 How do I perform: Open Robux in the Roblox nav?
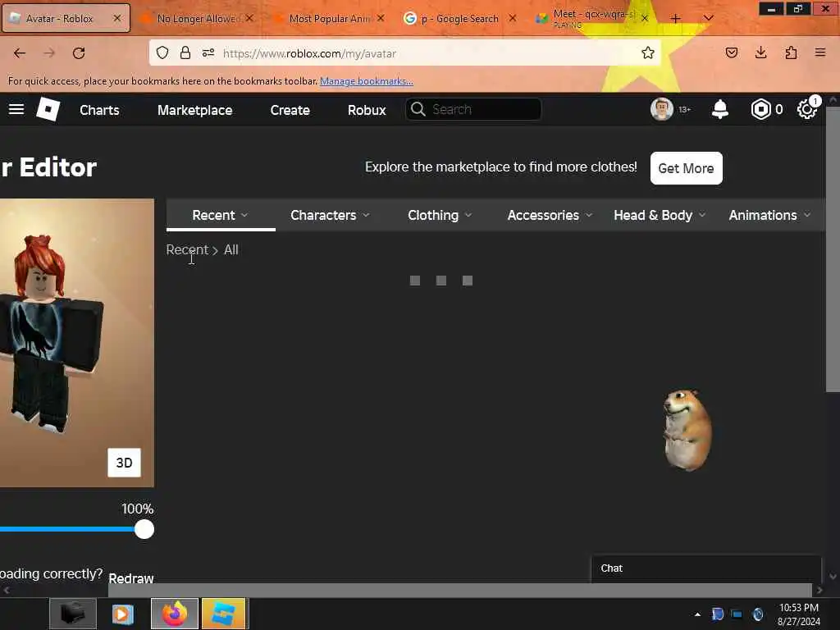(x=367, y=110)
